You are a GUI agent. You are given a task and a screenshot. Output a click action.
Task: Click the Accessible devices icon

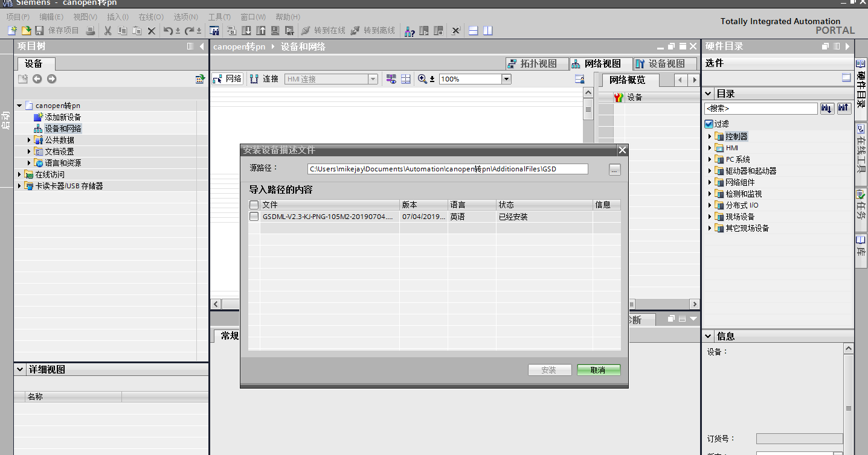410,30
